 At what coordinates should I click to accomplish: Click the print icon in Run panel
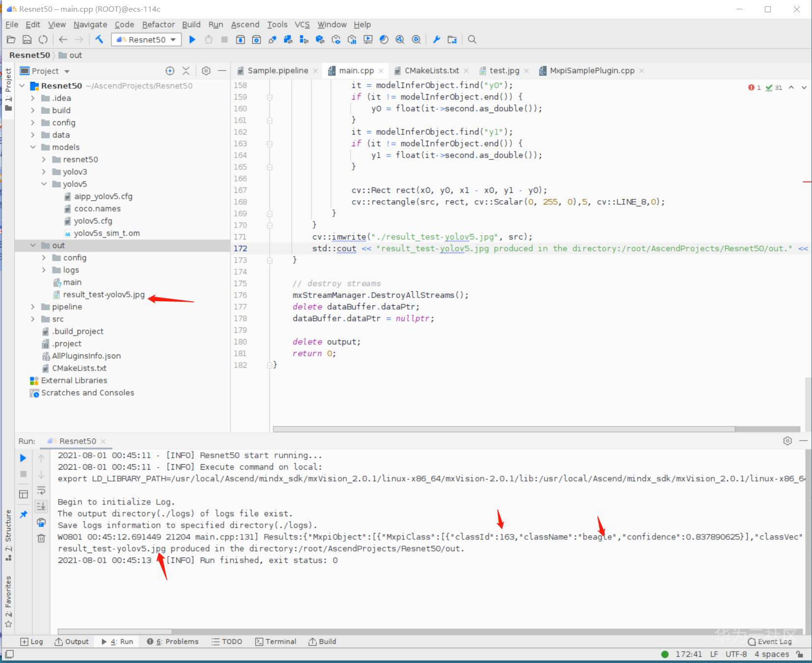[x=41, y=522]
